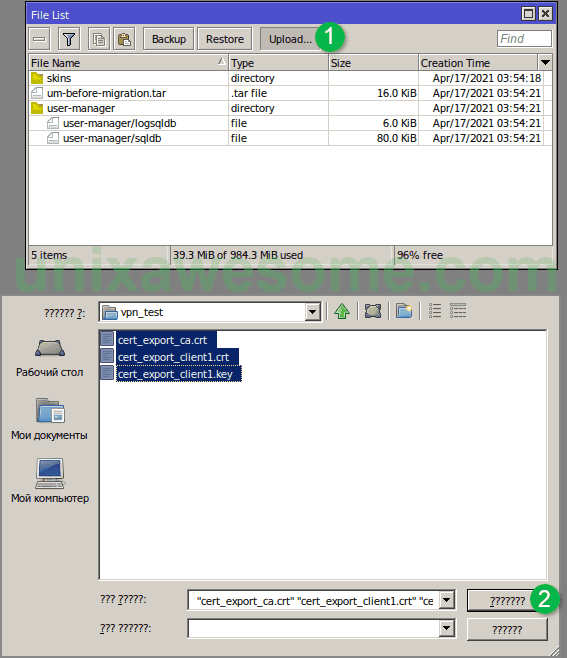Screen dimensions: 567x658
Task: Expand the file type combo box arrow
Action: pos(447,629)
